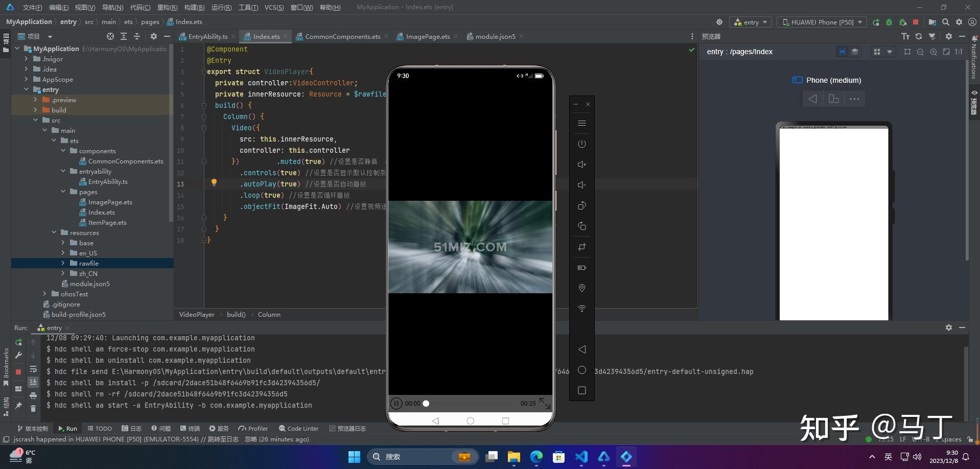Click the emulator Wi-Fi icon
Image resolution: width=980 pixels, height=469 pixels.
(581, 309)
